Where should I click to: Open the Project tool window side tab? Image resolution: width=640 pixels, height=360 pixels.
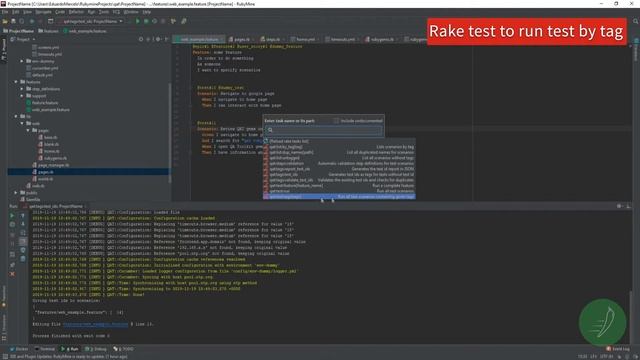tap(4, 50)
